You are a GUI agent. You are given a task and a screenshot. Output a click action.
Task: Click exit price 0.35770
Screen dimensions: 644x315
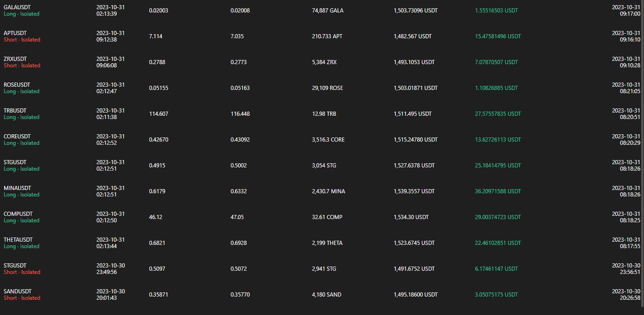tap(240, 294)
